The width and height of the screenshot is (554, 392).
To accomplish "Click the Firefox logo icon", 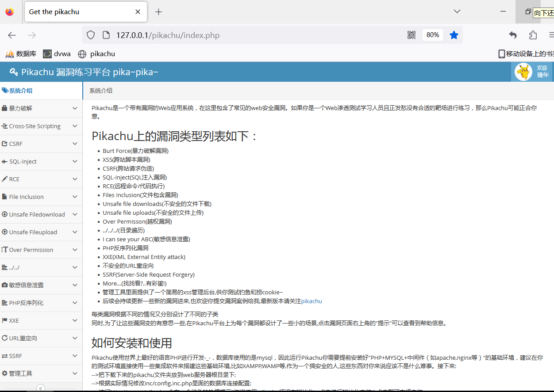I will tap(9, 12).
